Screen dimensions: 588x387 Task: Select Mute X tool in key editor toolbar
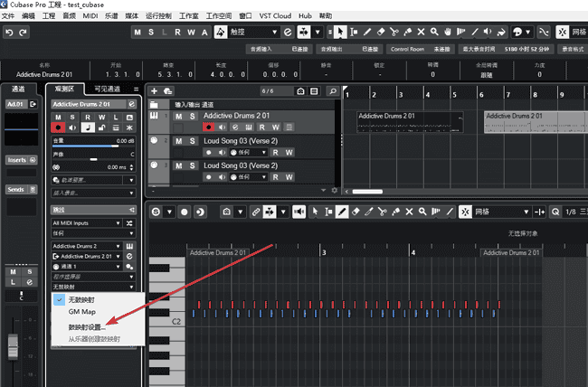click(409, 212)
